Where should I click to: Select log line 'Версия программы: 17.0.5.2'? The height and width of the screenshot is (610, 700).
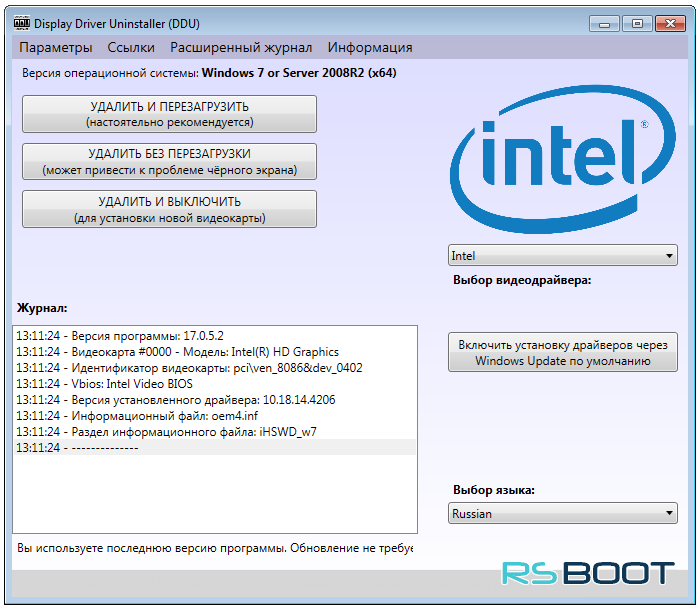pos(215,335)
